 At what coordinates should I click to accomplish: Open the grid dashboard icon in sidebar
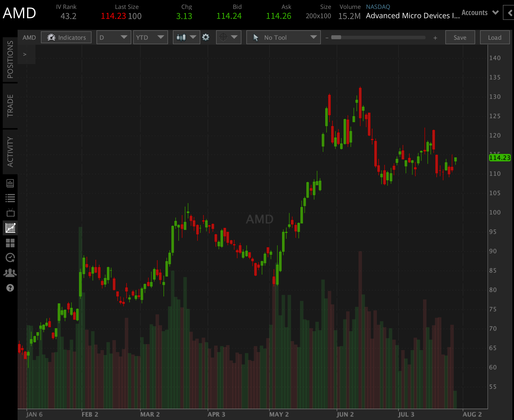tap(10, 243)
